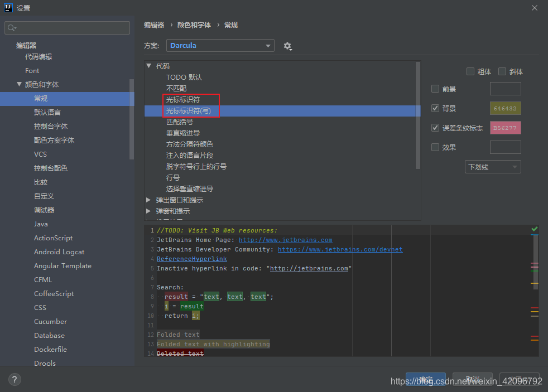548x392 pixels.
Task: Select 匹配括号 in code list
Action: (180, 122)
